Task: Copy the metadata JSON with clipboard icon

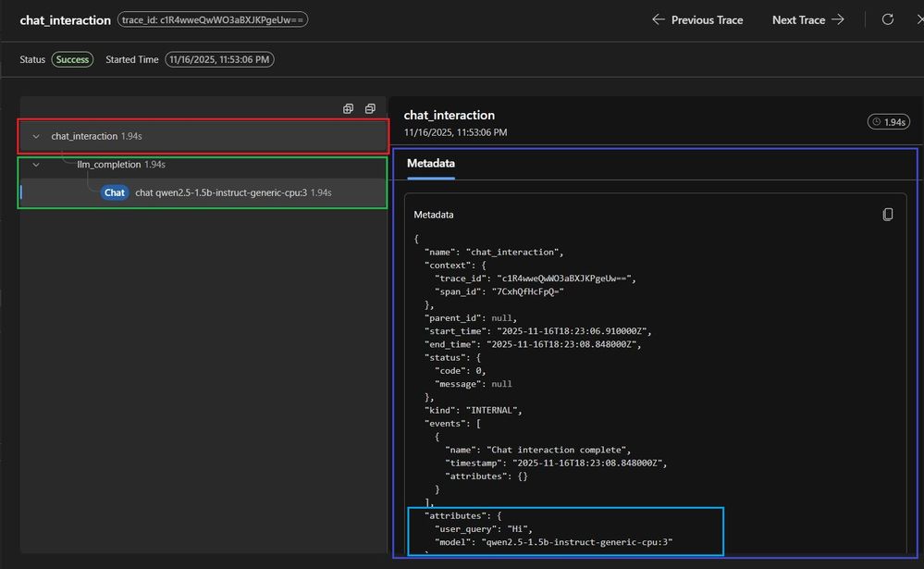Action: click(x=887, y=215)
